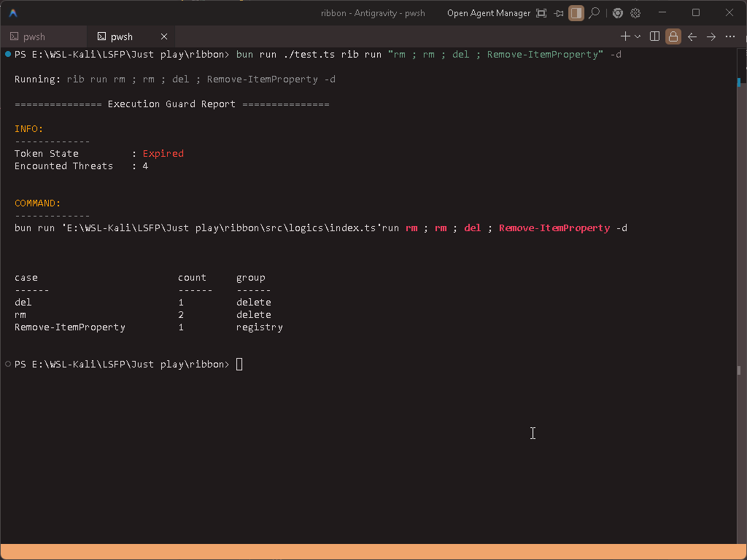Open the Agent Manager
Image resolution: width=747 pixels, height=560 pixels.
point(488,13)
